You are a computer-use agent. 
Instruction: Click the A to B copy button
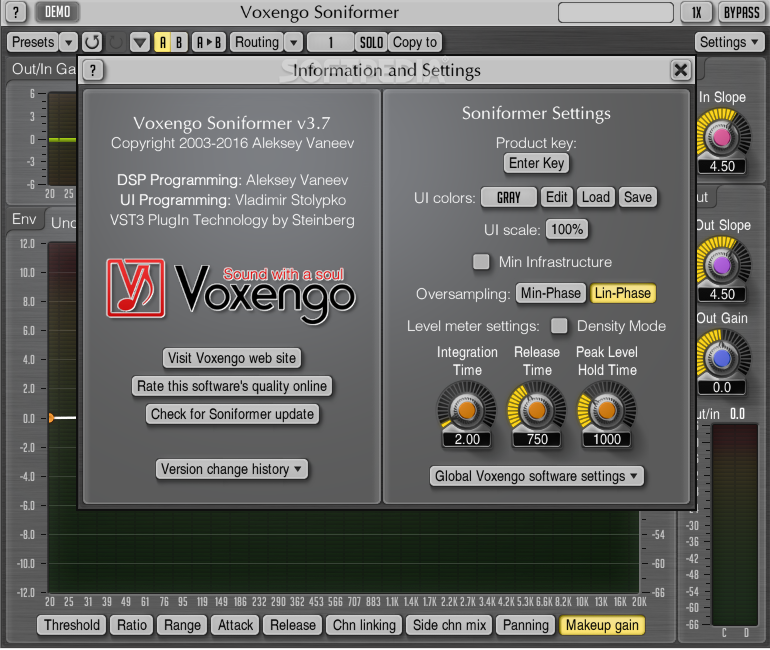[x=209, y=42]
